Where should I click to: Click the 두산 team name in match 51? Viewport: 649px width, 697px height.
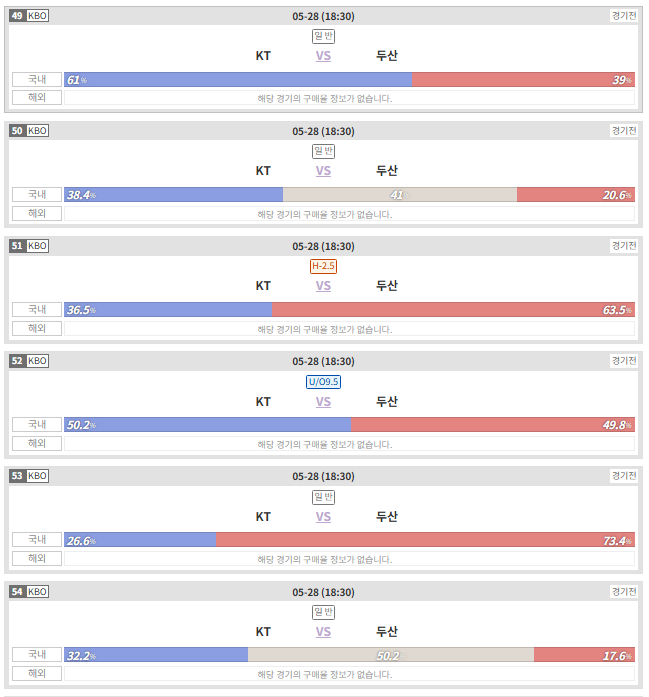pyautogui.click(x=387, y=286)
